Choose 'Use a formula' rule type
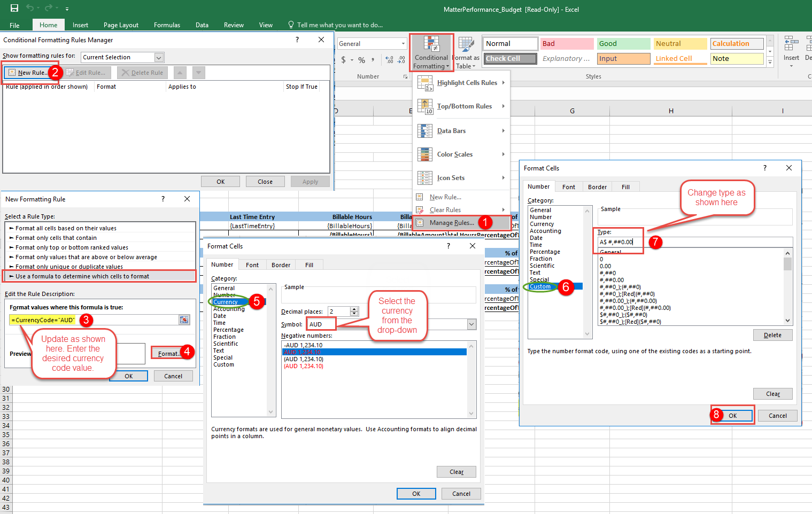Screen dimensions: 812x514 coord(82,276)
